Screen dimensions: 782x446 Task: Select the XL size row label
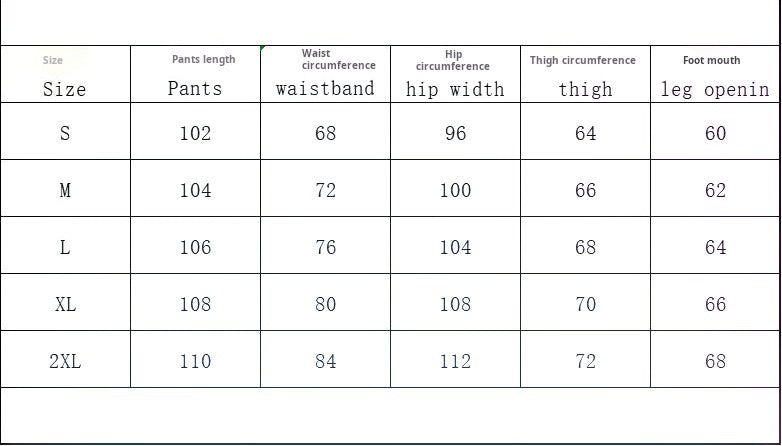[65, 304]
